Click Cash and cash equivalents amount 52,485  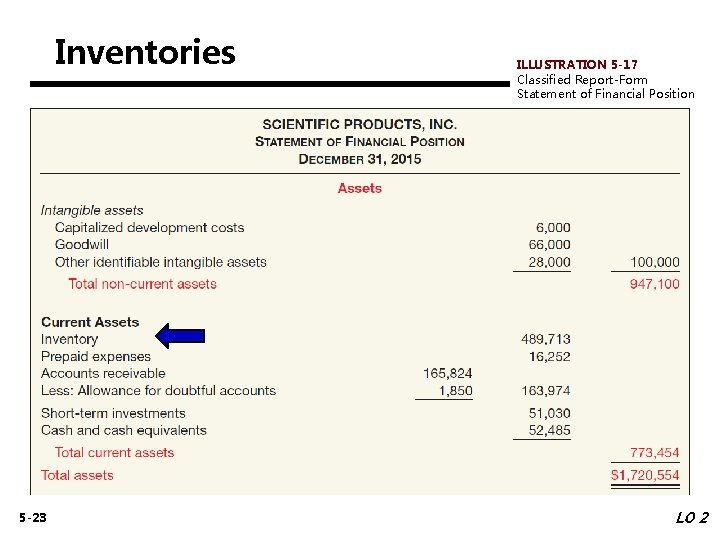point(549,430)
